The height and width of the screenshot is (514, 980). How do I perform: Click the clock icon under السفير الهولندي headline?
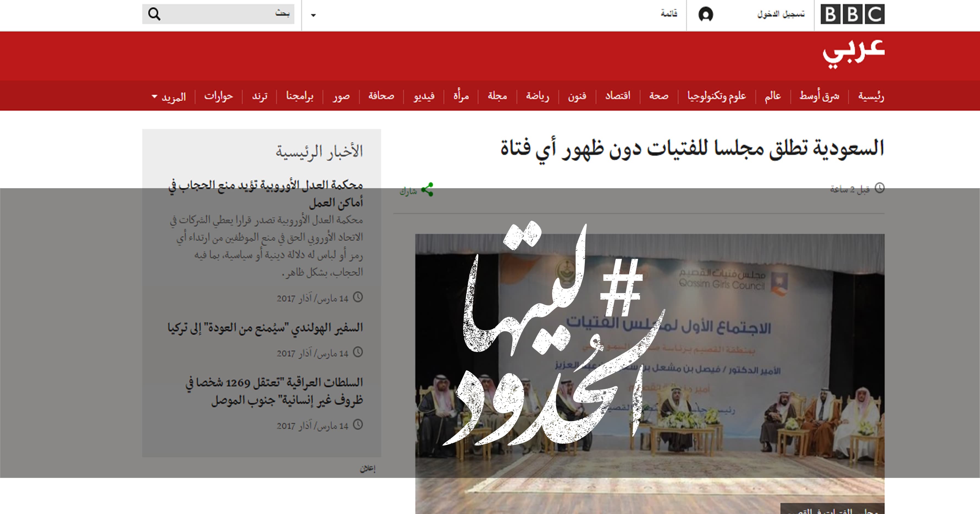358,352
